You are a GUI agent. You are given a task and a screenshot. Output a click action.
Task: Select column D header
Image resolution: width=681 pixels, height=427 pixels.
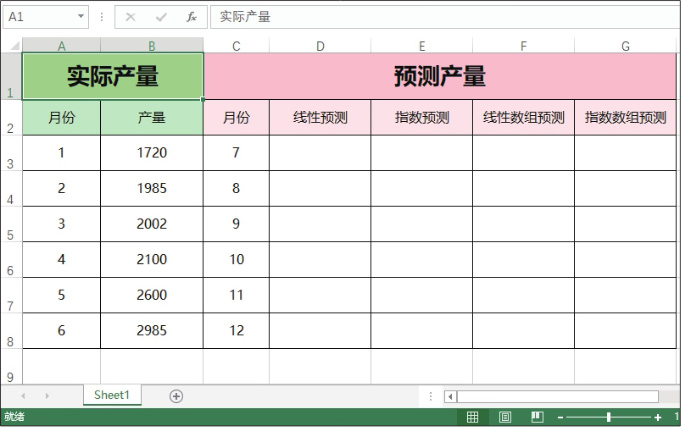[320, 46]
